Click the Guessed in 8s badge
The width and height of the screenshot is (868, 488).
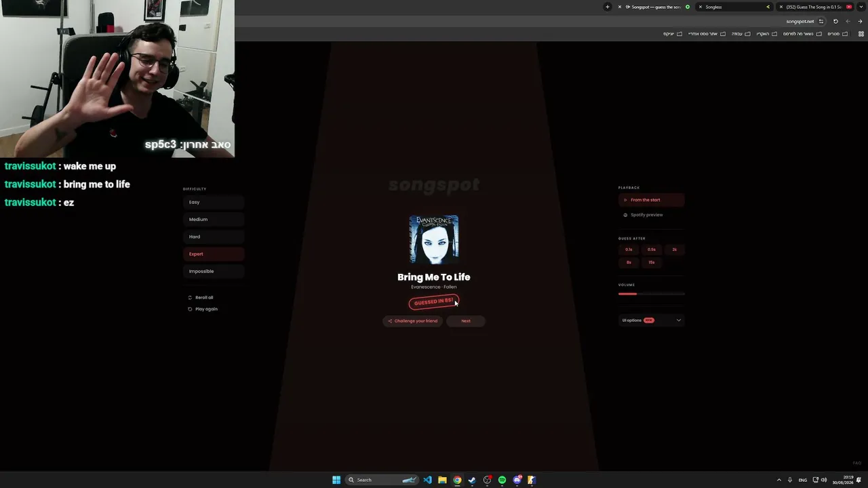click(434, 302)
